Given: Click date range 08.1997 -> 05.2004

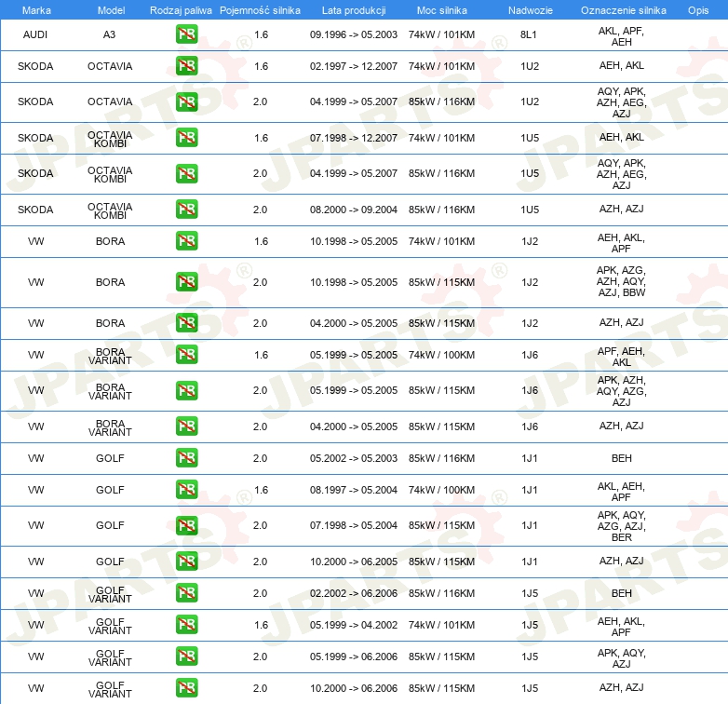Looking at the screenshot, I should tap(354, 490).
